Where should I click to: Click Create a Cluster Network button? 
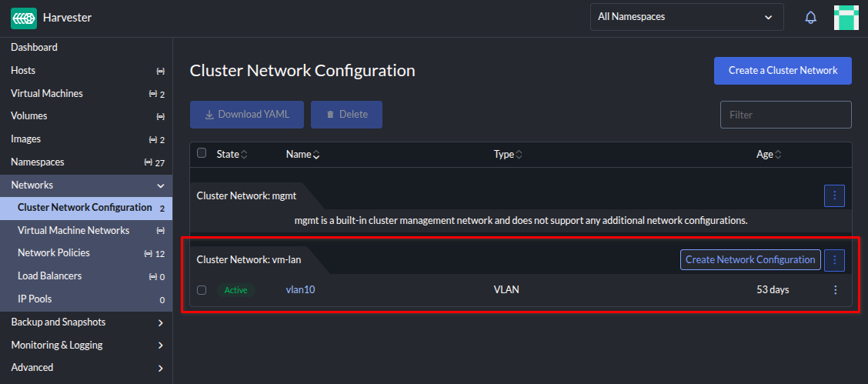pos(783,71)
